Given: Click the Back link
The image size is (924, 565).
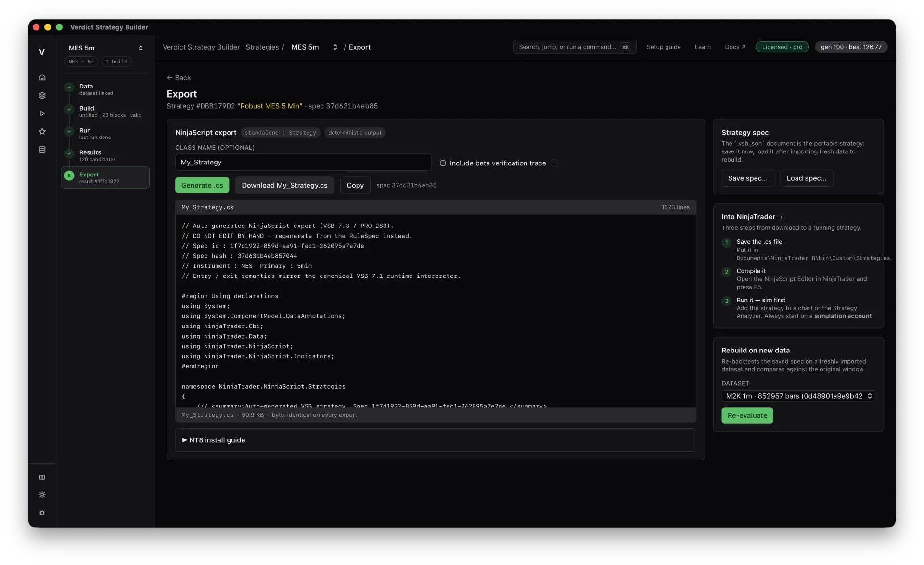Looking at the screenshot, I should (179, 78).
